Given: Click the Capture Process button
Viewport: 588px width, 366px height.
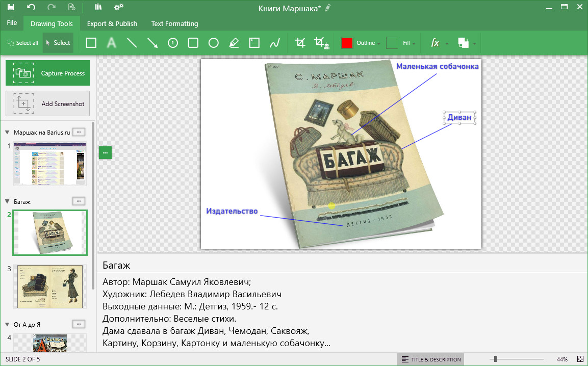Looking at the screenshot, I should point(47,73).
